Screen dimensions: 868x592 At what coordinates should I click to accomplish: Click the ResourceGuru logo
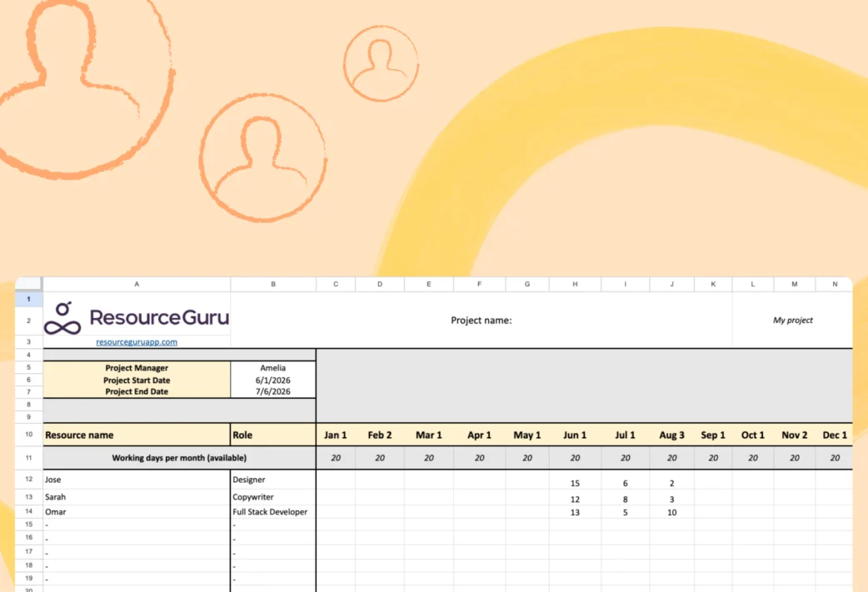(136, 318)
